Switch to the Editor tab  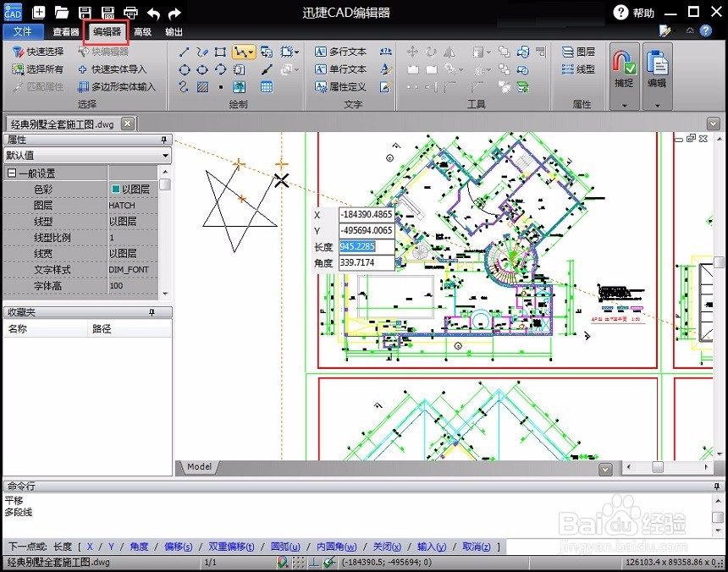point(107,31)
